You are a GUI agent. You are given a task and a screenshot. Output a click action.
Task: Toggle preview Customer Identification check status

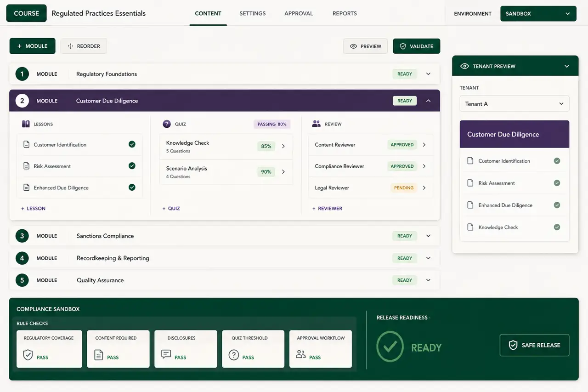point(557,161)
